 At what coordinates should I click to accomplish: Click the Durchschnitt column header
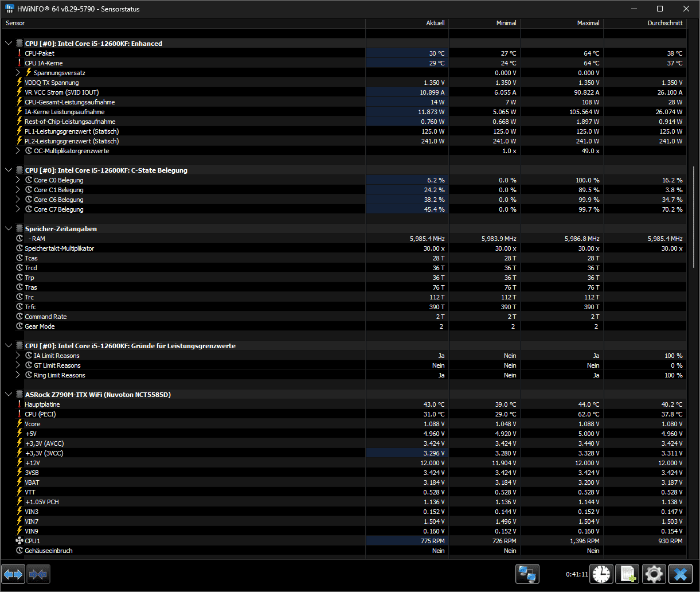tap(645, 23)
